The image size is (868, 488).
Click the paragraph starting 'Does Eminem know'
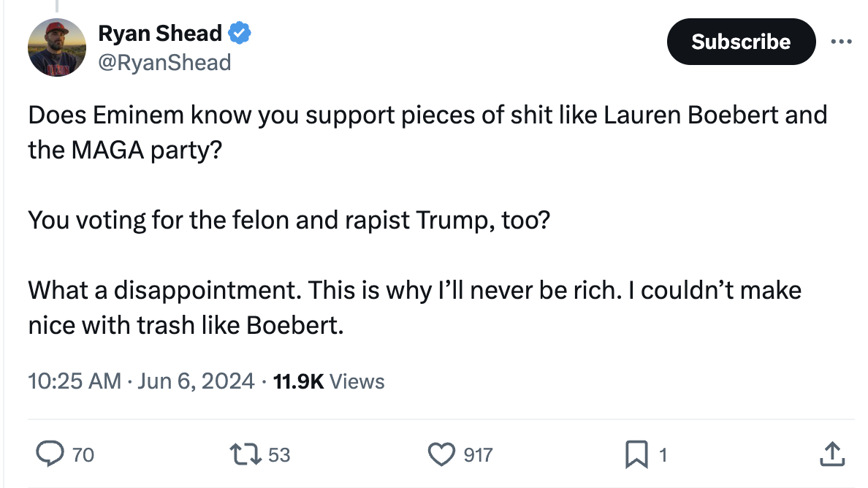[427, 132]
